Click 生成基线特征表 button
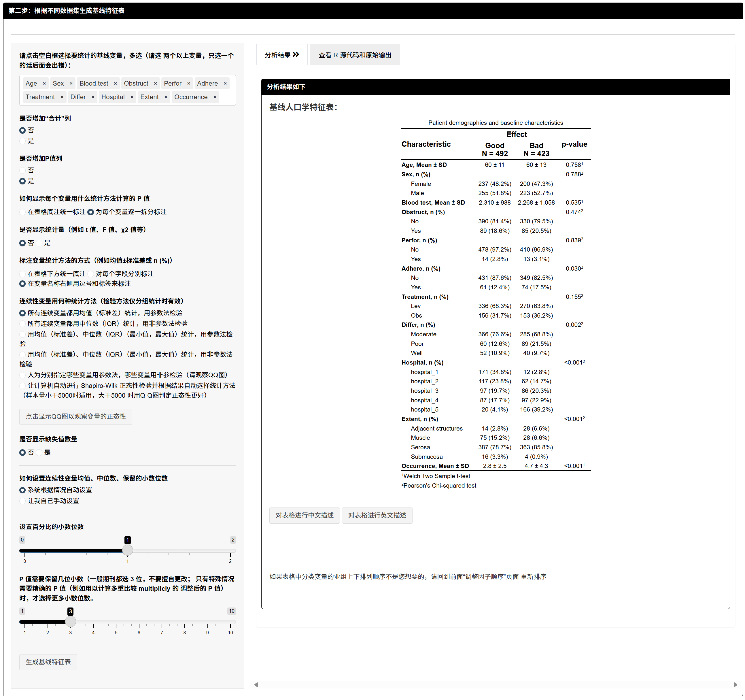 pyautogui.click(x=48, y=662)
